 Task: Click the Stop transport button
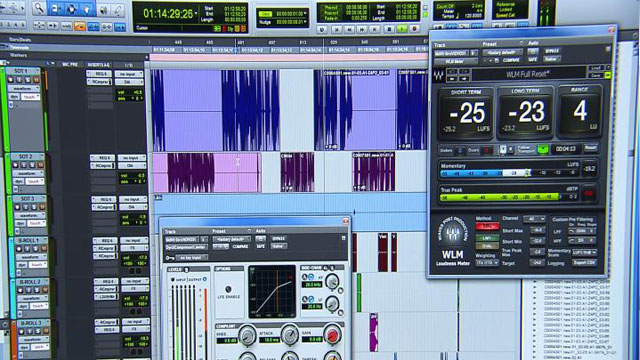coord(389,29)
